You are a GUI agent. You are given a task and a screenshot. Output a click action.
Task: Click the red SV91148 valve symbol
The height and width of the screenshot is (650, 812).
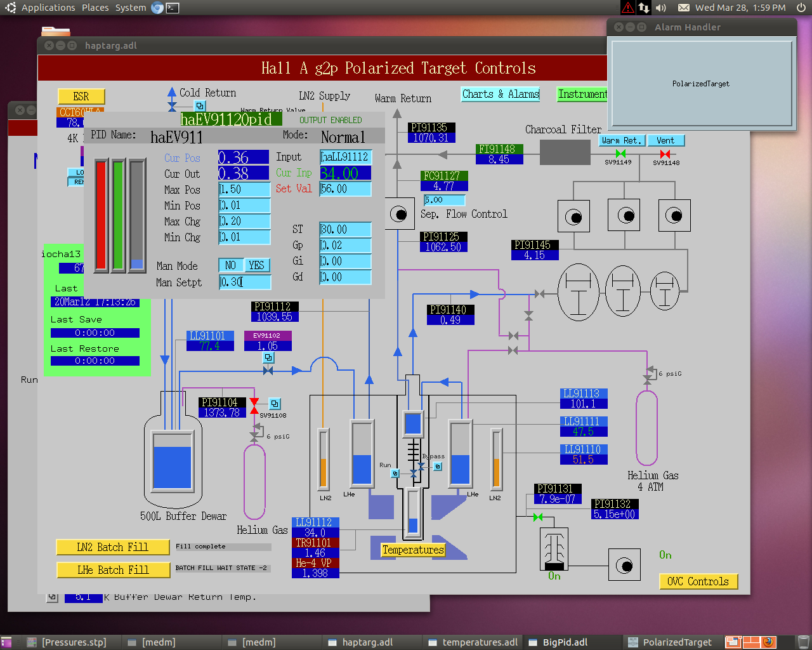click(665, 154)
